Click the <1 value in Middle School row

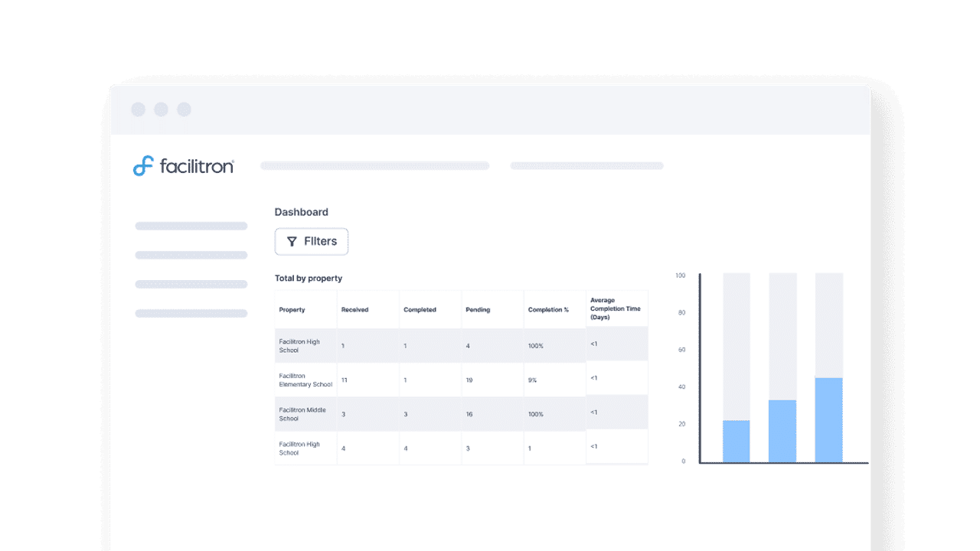coord(594,412)
